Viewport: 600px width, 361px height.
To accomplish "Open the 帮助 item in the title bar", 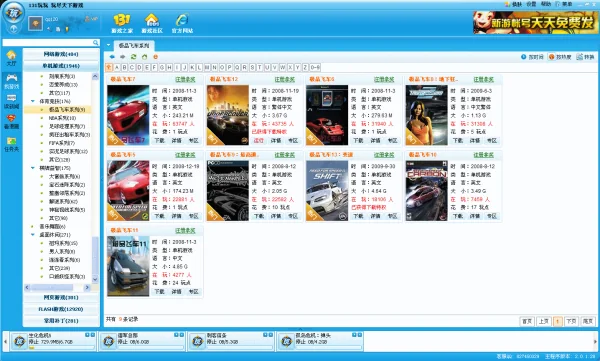I will (x=546, y=4).
